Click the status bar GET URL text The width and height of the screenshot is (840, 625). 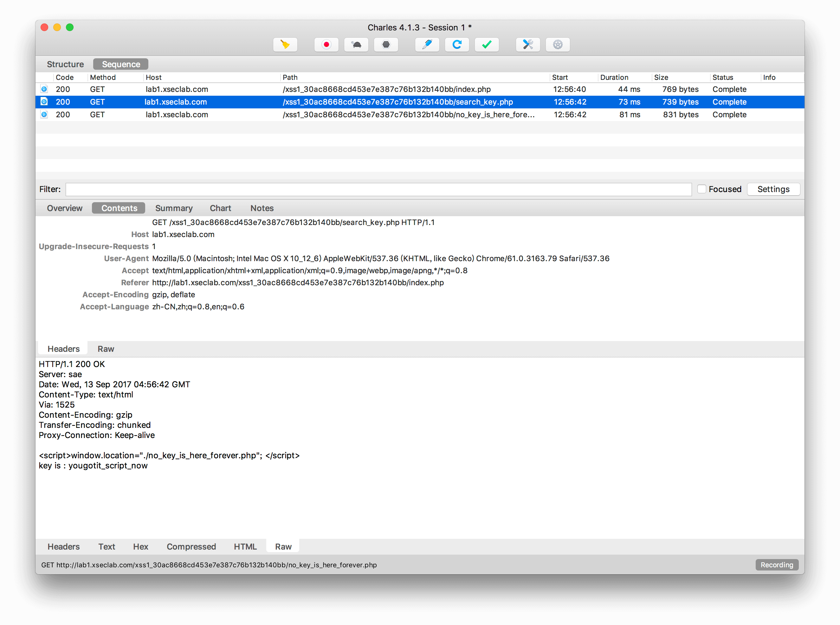click(x=209, y=565)
